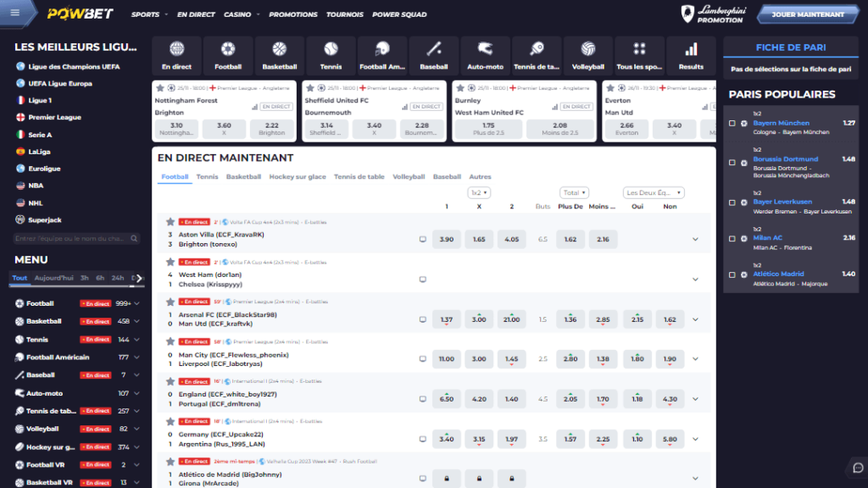Screen dimensions: 868x488
Task: Open Nottingham Forest match statistics icon
Action: coord(254,107)
